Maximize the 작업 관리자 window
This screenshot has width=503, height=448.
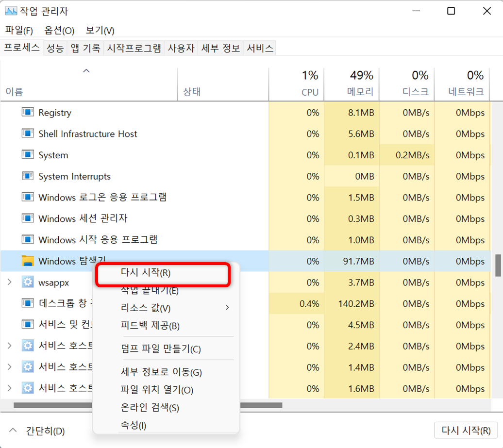point(451,11)
